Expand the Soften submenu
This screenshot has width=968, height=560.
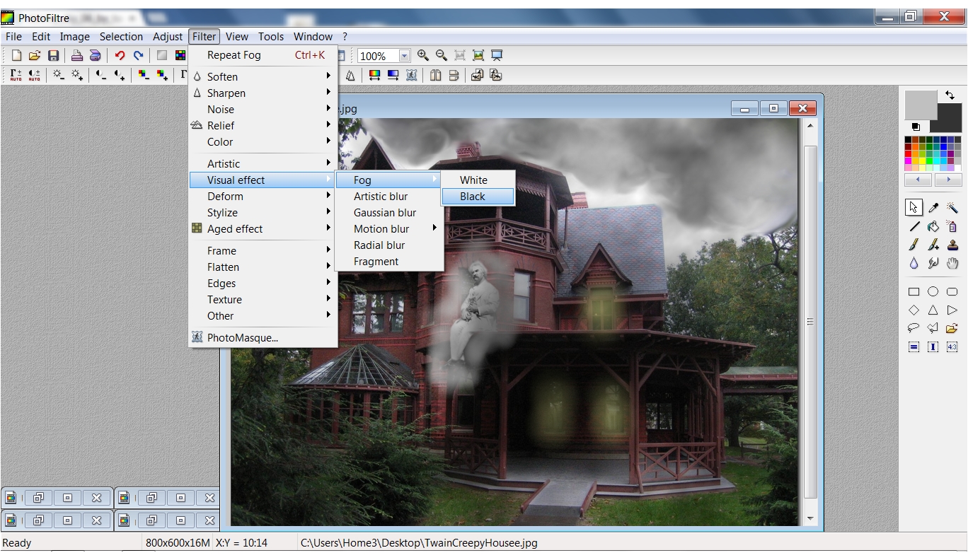[263, 76]
